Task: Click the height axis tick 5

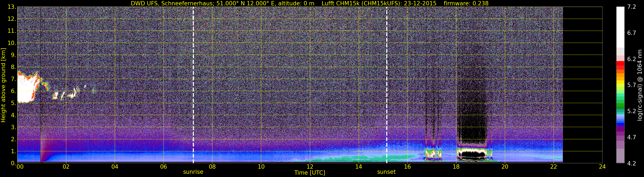Action: (x=13, y=103)
